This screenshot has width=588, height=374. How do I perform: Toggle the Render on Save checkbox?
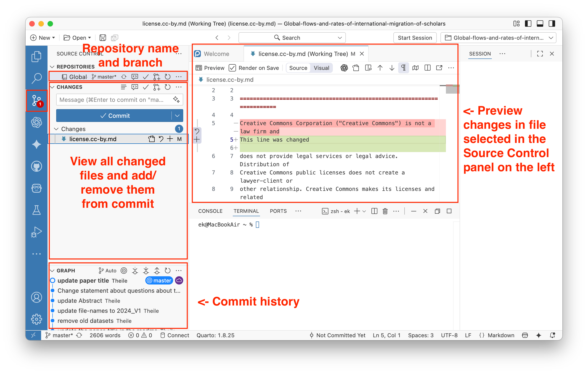232,68
